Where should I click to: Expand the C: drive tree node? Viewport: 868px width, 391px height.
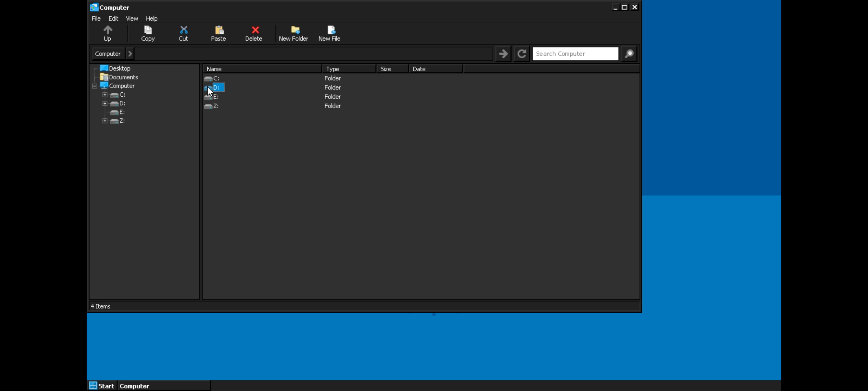pos(105,95)
